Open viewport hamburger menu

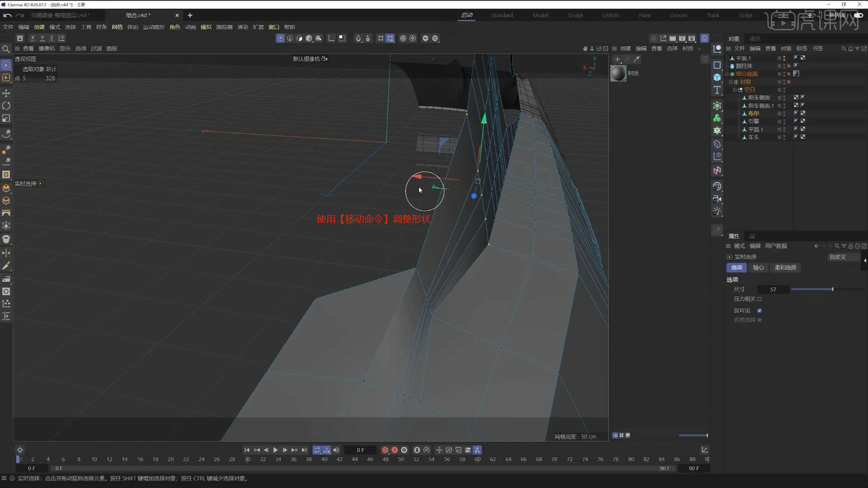pyautogui.click(x=17, y=49)
